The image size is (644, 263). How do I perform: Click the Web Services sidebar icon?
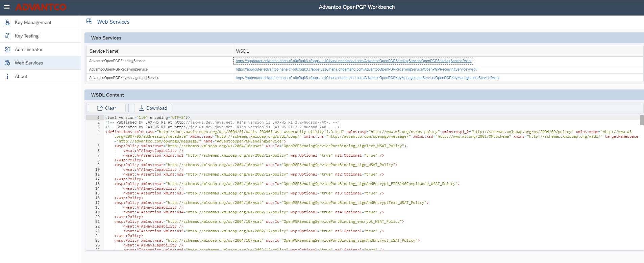click(7, 63)
